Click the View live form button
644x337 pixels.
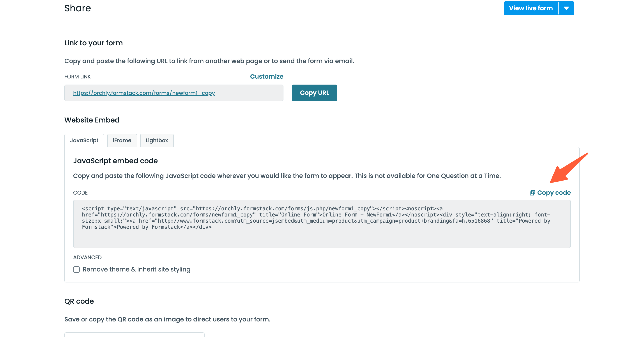pos(531,8)
